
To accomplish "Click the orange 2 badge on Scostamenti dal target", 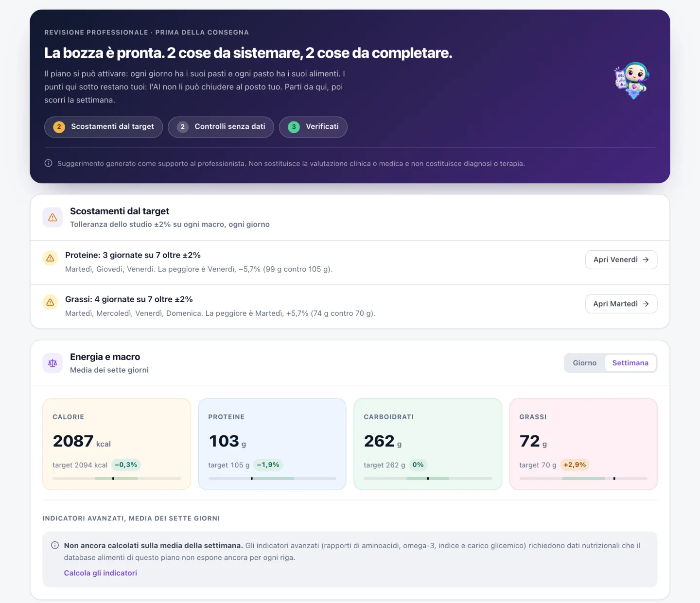I will pyautogui.click(x=59, y=127).
